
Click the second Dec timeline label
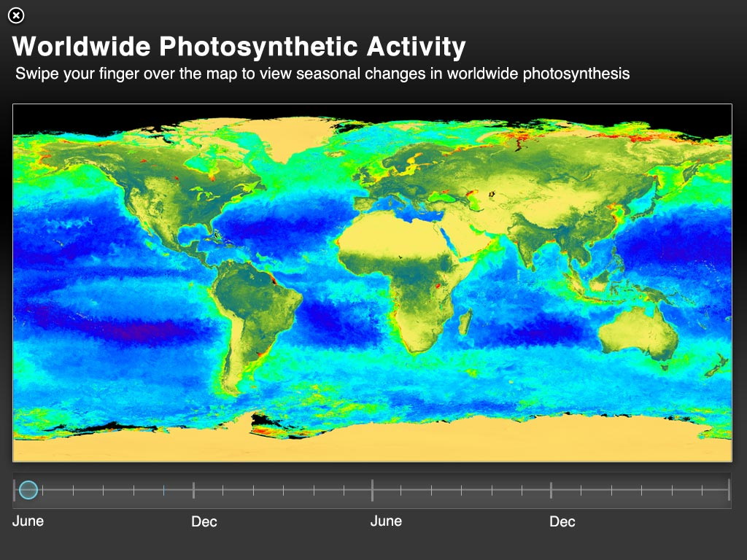tap(562, 521)
